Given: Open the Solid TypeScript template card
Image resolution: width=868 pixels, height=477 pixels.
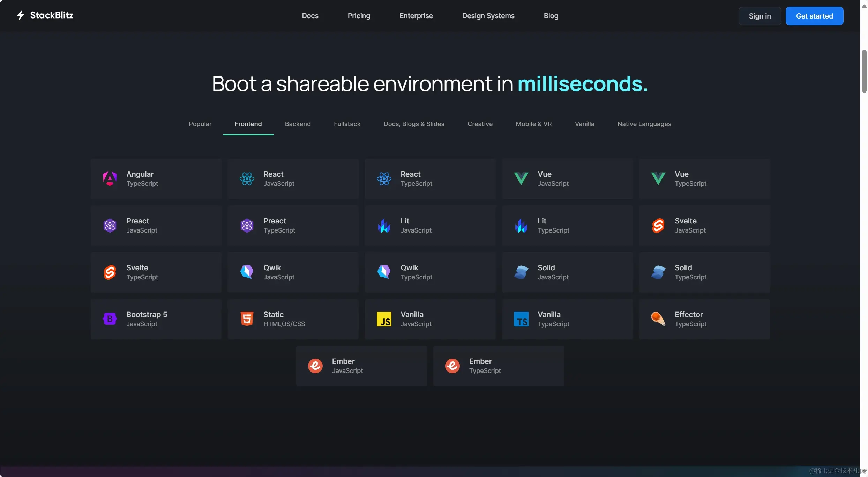Looking at the screenshot, I should 704,272.
